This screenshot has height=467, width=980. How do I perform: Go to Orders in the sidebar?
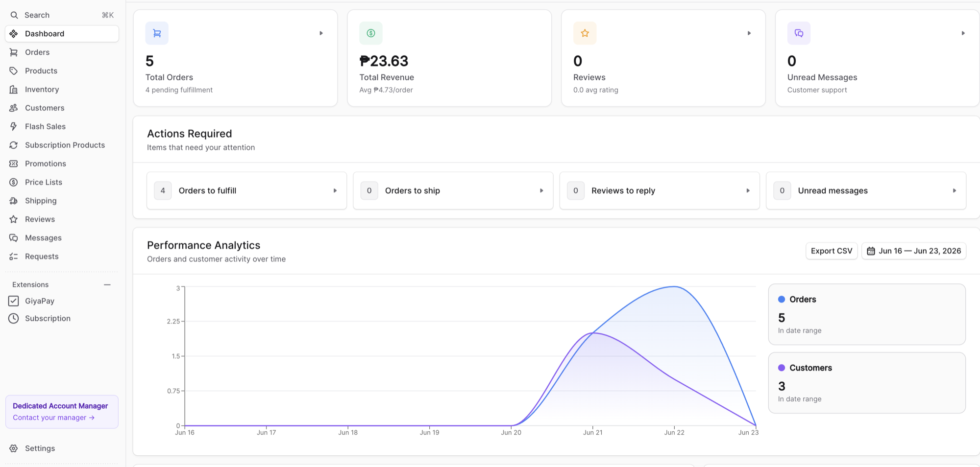(x=62, y=52)
